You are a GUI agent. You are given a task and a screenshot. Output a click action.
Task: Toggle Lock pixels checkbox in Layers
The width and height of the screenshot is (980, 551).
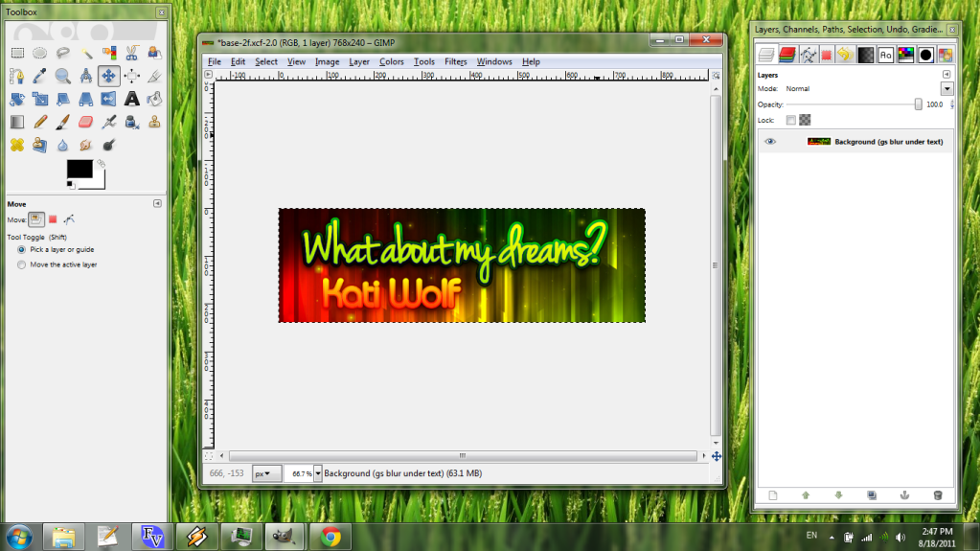(790, 120)
